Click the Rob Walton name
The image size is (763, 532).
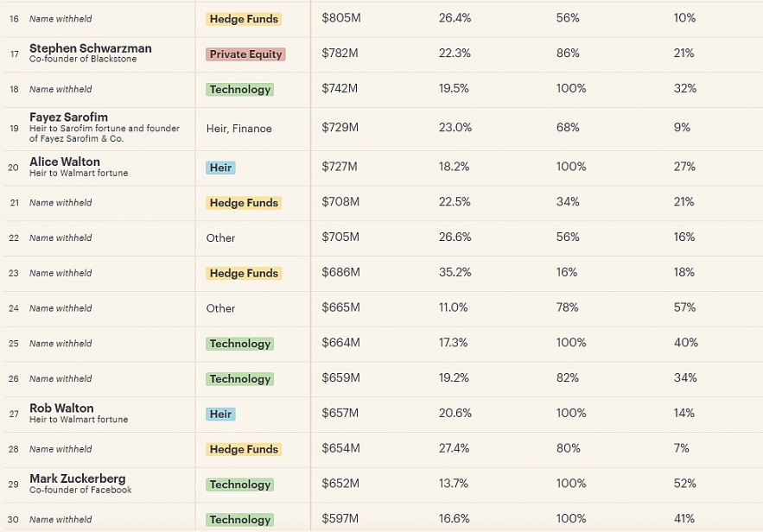pyautogui.click(x=61, y=408)
